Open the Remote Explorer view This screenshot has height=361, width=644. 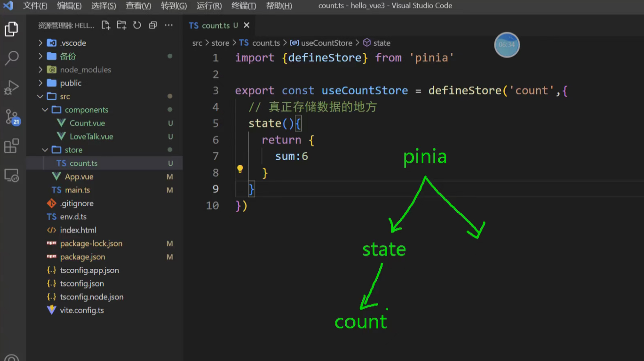(x=12, y=175)
